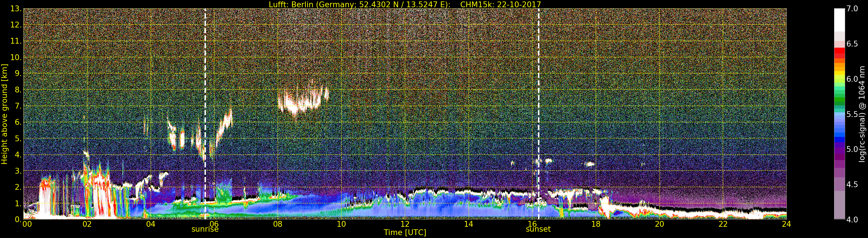
Task: Select the time axis tick "20"
Action: click(x=659, y=224)
